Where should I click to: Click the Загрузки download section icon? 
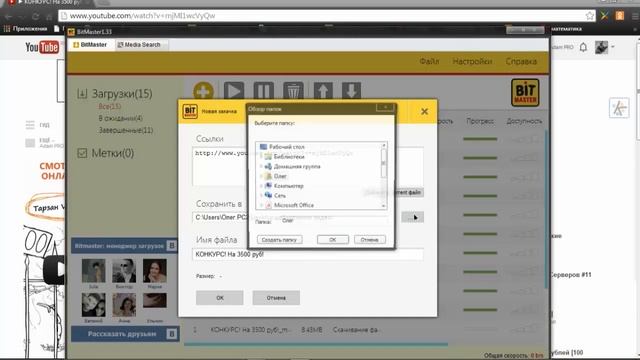[x=82, y=94]
